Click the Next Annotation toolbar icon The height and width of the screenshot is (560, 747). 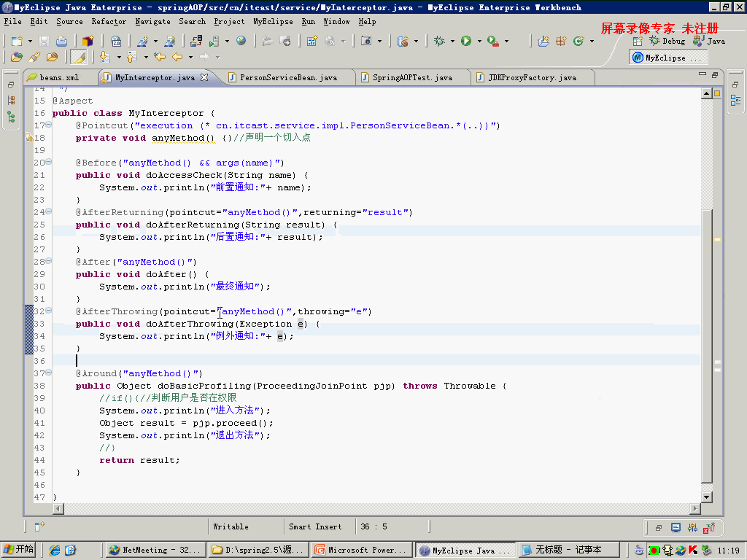coord(105,57)
